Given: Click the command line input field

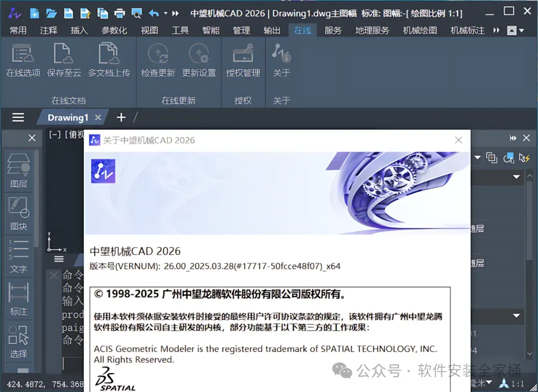Looking at the screenshot, I should 73,364.
